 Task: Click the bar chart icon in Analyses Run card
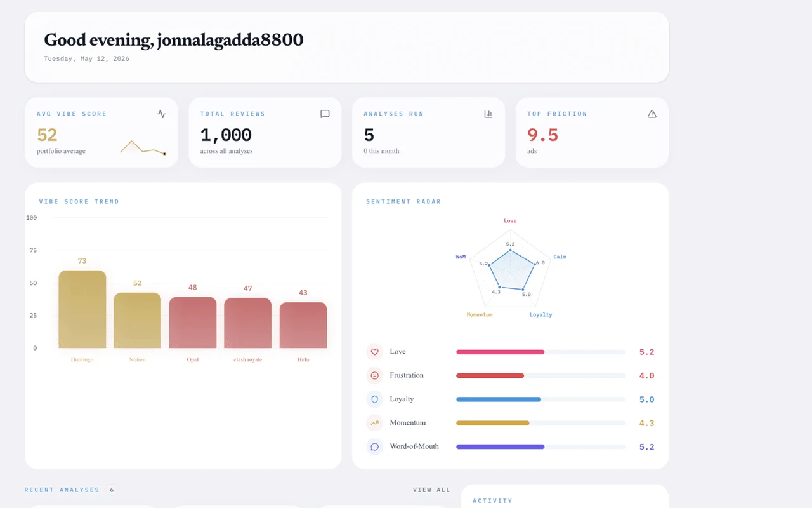pos(488,114)
